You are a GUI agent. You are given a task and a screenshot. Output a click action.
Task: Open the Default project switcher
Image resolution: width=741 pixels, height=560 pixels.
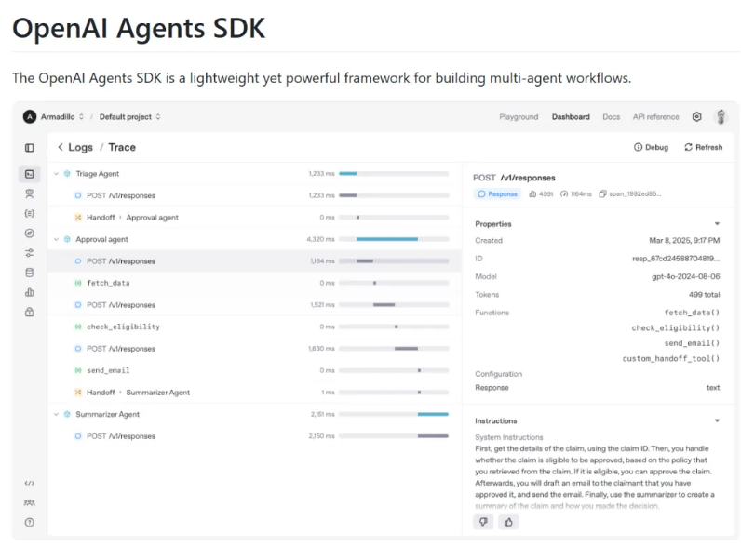tap(130, 116)
